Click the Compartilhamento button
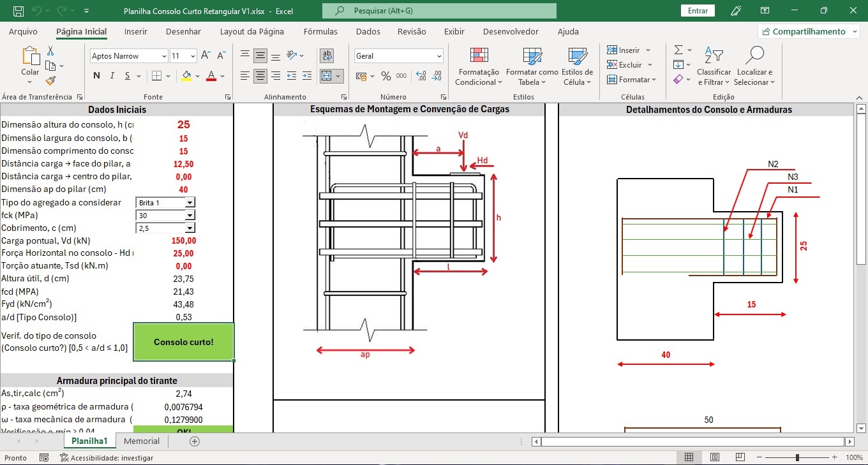Viewport: 868px width, 465px height. coord(808,31)
